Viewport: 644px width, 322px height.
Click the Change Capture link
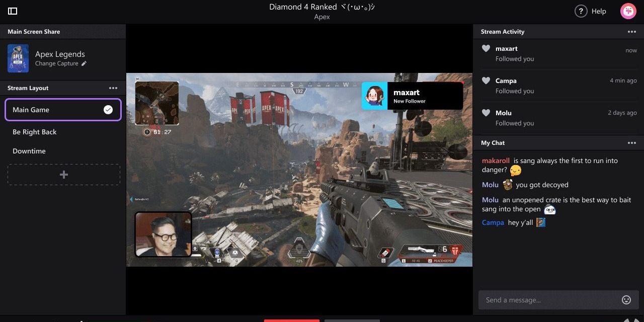(56, 64)
